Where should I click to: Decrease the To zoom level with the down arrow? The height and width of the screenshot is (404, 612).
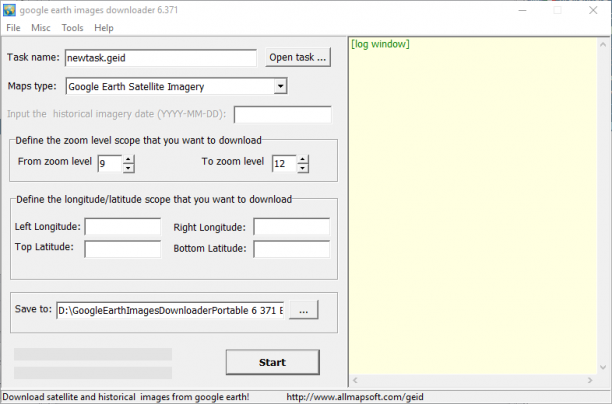302,168
